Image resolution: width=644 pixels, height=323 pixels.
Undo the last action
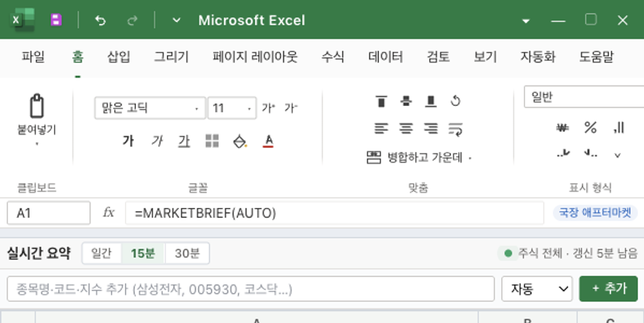click(100, 20)
